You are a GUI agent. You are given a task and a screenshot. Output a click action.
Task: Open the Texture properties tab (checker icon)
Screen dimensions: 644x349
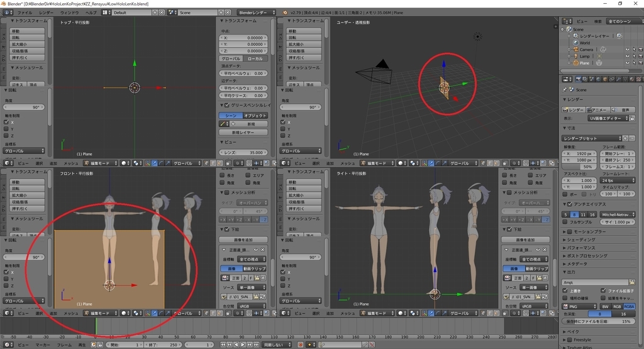[x=638, y=79]
